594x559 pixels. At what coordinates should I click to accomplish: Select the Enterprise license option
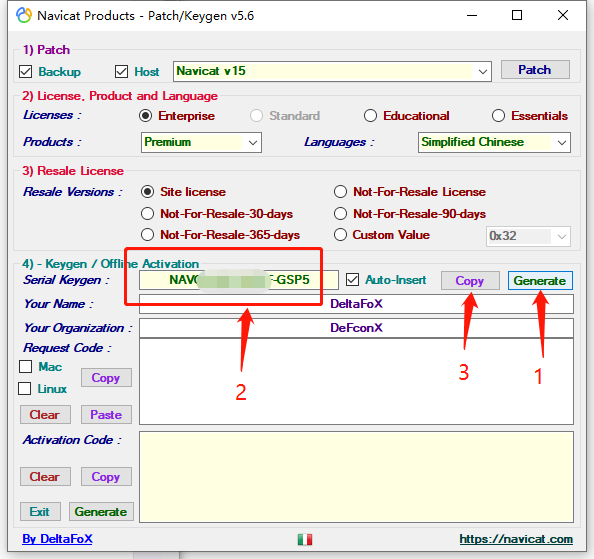coord(145,116)
